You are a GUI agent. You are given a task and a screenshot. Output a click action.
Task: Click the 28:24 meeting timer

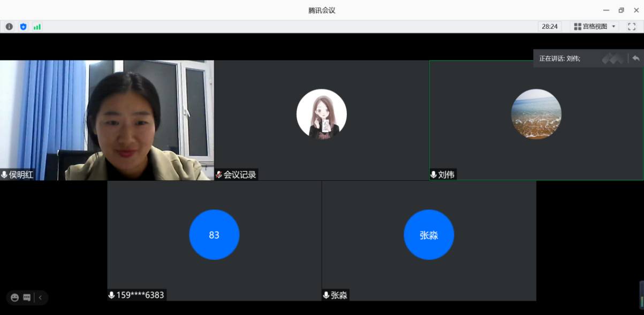[x=550, y=27]
